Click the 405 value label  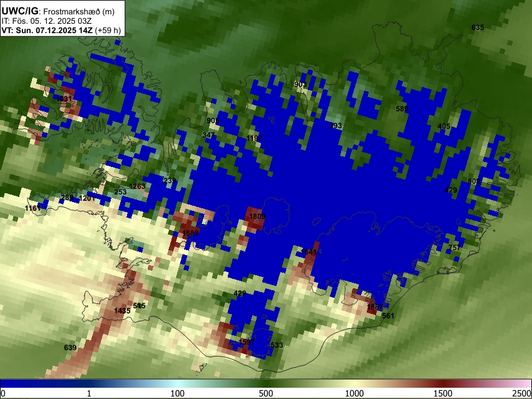point(444,126)
